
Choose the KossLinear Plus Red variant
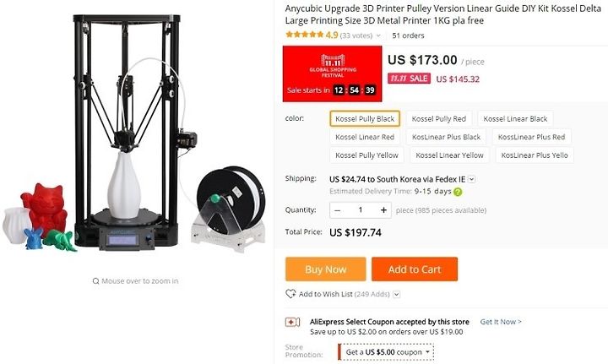click(x=532, y=137)
